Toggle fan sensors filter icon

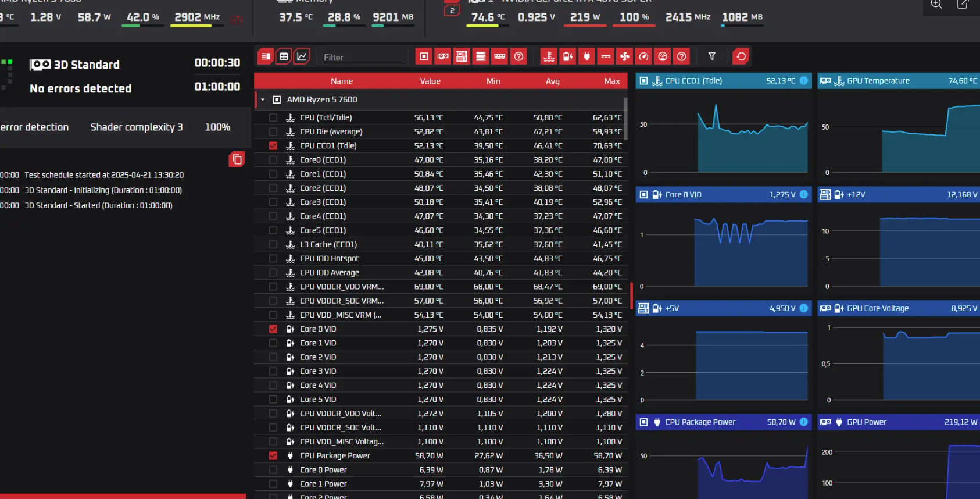pyautogui.click(x=624, y=56)
